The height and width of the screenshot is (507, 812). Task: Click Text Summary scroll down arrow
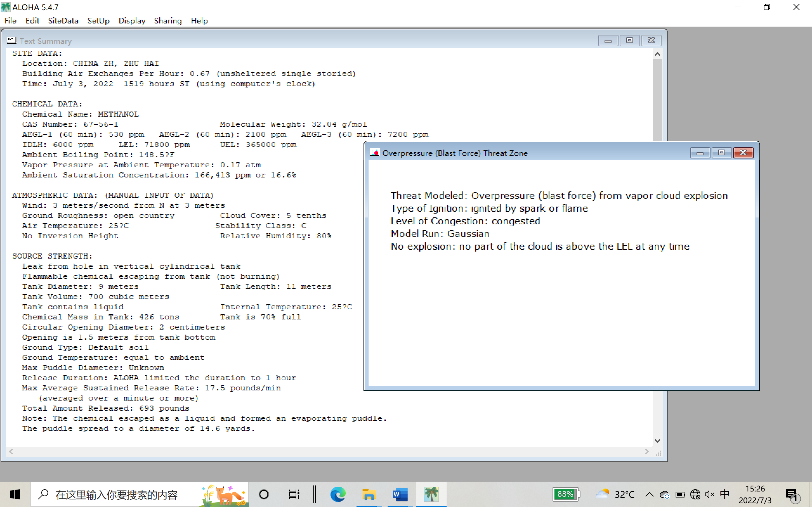click(x=657, y=441)
